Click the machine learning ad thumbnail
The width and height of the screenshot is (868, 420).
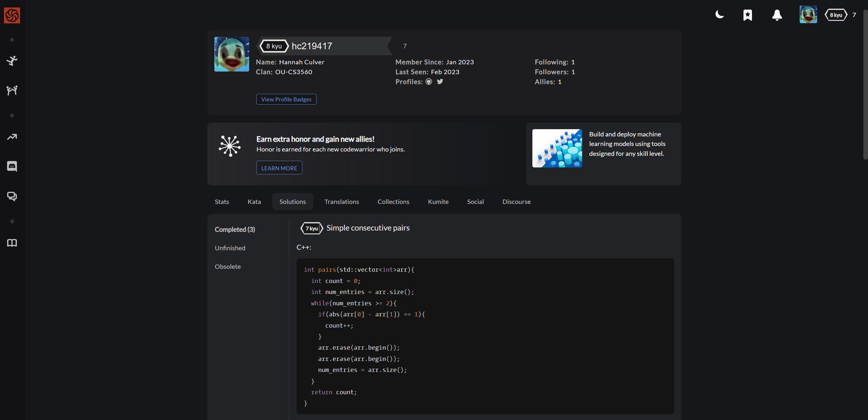(x=557, y=148)
